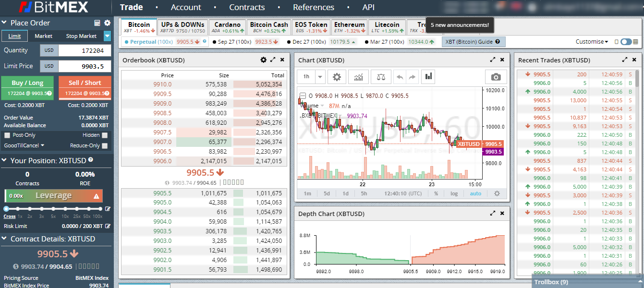
Task: Click the Quantity input field
Action: [85, 50]
